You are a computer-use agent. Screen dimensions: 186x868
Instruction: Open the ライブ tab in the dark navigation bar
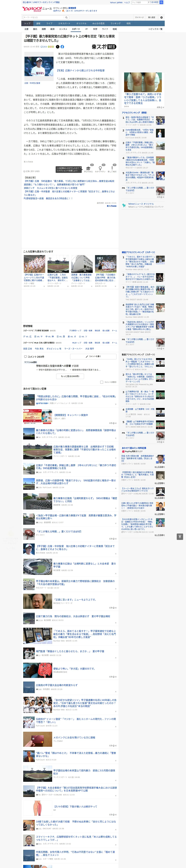49,24
